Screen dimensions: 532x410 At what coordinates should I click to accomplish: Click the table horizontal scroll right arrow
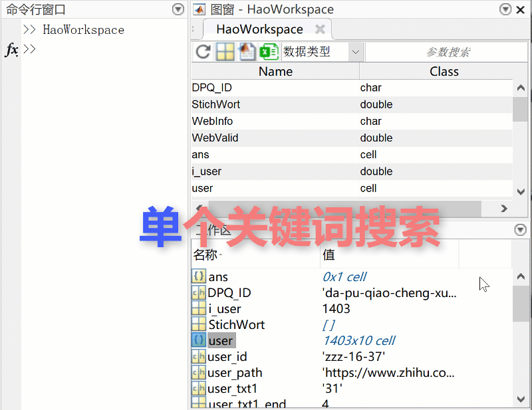(504, 208)
